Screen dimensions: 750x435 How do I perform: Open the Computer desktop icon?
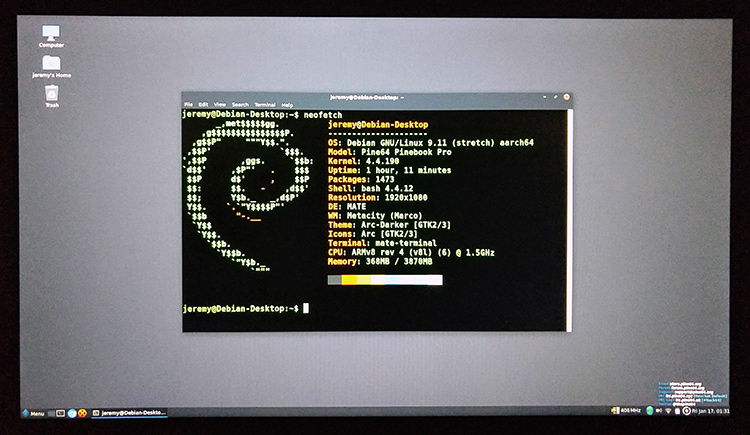pyautogui.click(x=51, y=36)
